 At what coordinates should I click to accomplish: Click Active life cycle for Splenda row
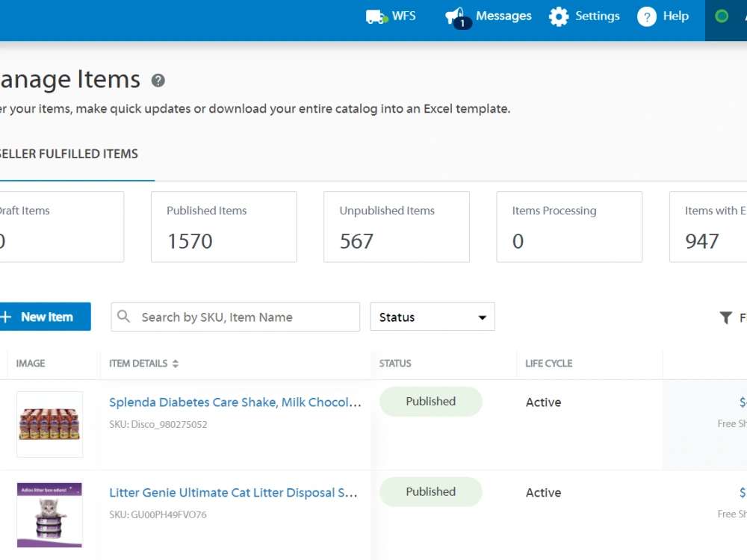click(x=543, y=402)
